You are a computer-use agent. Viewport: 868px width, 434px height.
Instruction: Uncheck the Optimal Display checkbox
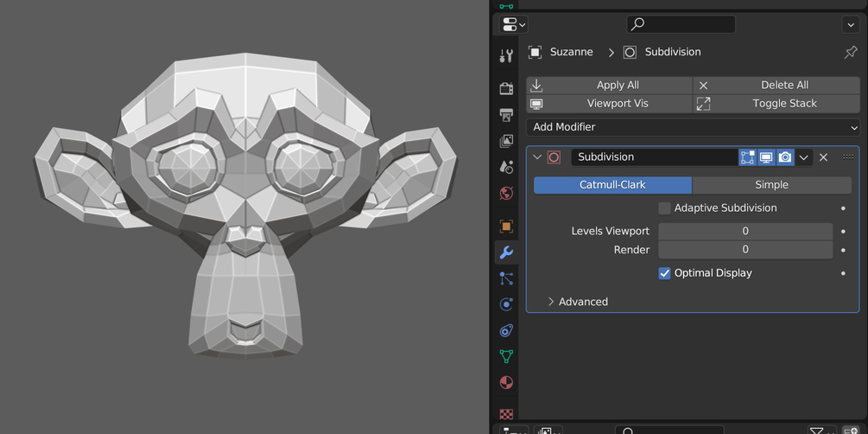[664, 273]
